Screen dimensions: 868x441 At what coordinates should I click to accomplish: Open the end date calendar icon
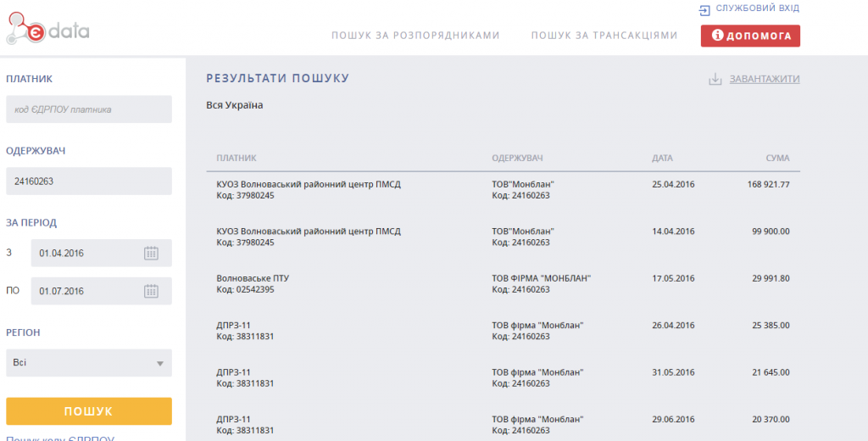point(151,291)
